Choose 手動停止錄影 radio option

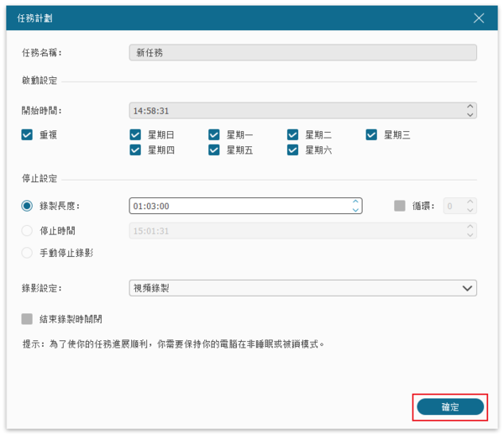pyautogui.click(x=28, y=253)
